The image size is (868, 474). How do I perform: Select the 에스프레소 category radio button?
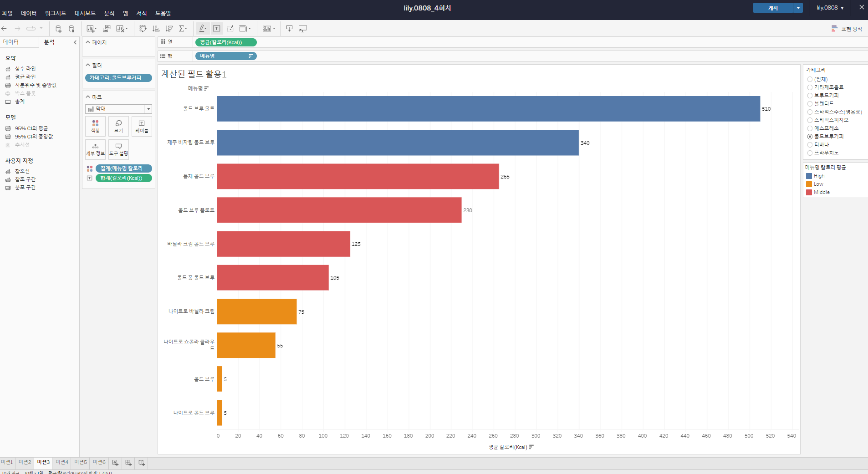pos(810,128)
